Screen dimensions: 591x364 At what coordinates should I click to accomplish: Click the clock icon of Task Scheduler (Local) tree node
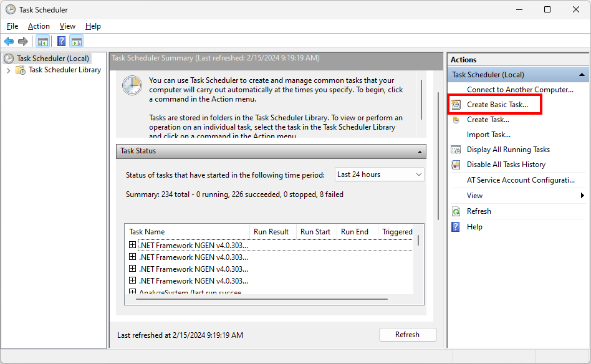click(x=9, y=59)
